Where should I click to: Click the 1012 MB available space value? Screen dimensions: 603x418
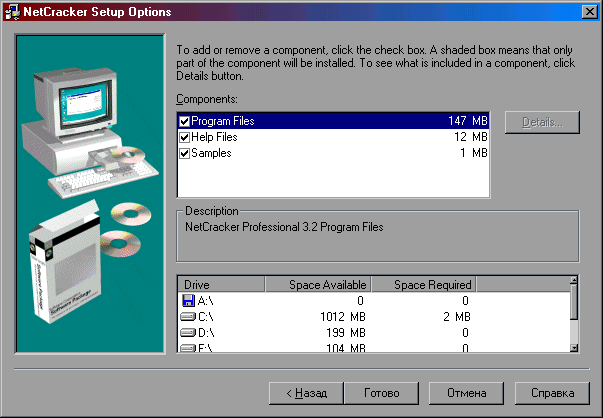343,317
